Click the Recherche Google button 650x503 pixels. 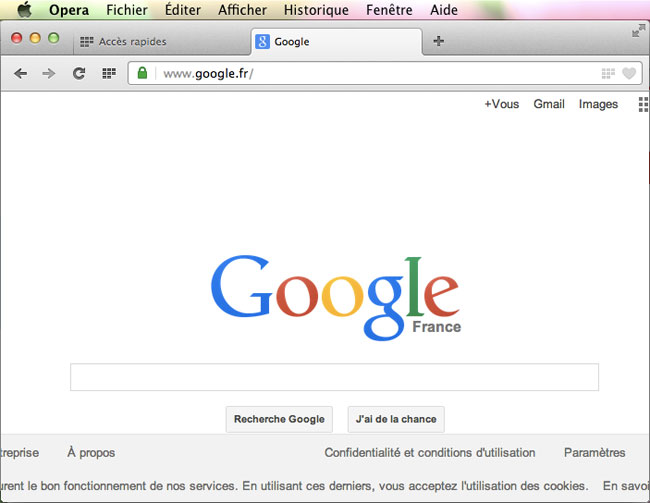tap(279, 419)
